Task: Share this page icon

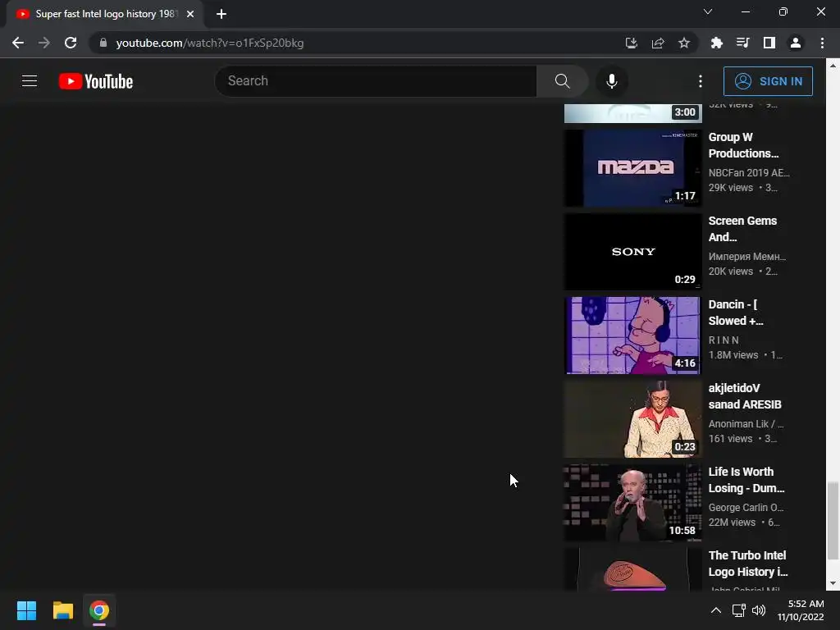Action: pos(658,43)
